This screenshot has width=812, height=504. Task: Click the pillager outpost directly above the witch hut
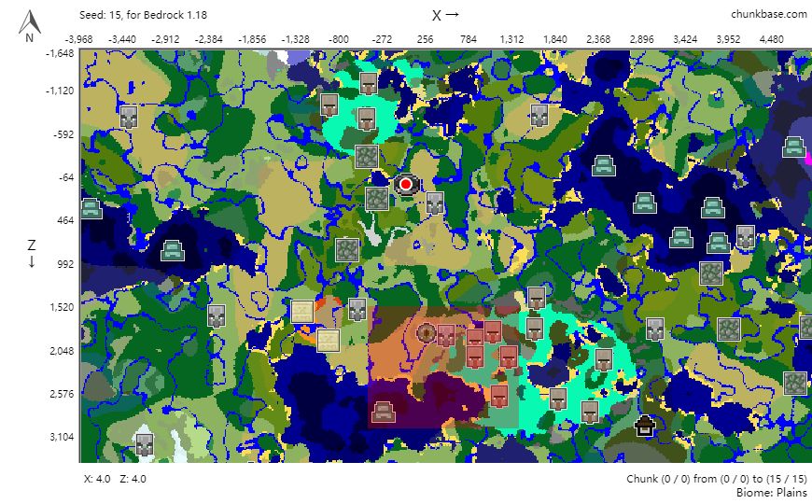(655, 329)
